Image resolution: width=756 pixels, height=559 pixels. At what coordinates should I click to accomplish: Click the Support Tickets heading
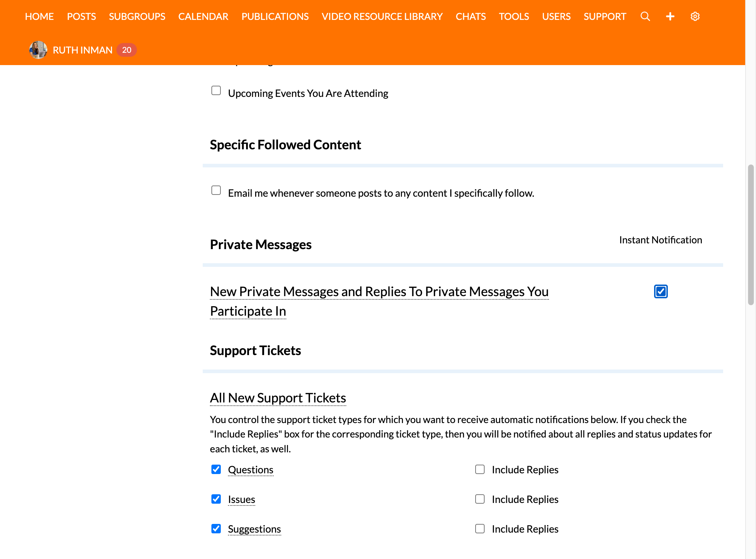click(255, 350)
